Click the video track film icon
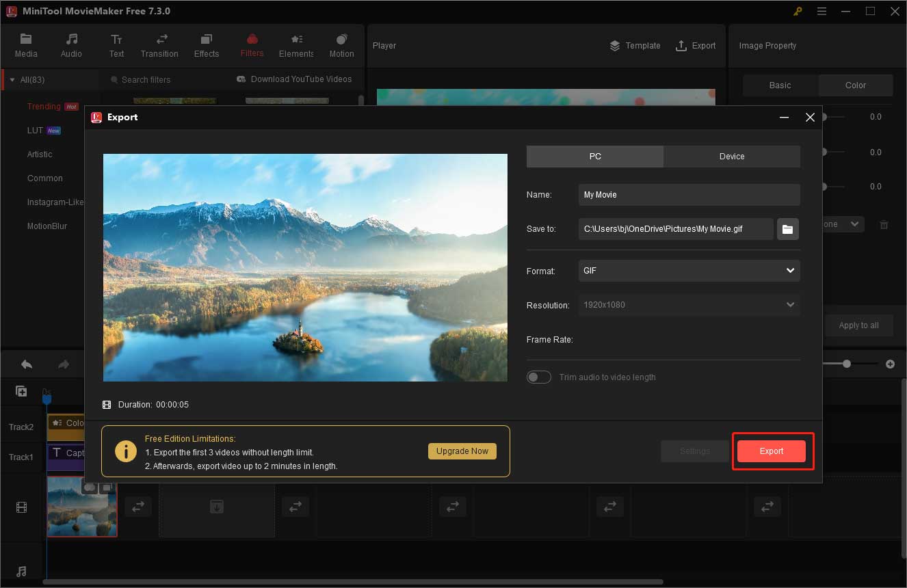The width and height of the screenshot is (907, 588). click(22, 507)
